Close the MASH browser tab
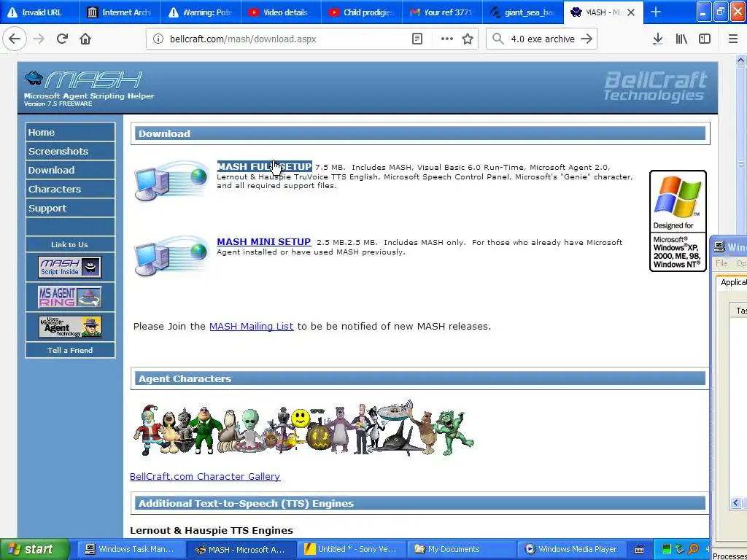 (x=631, y=12)
